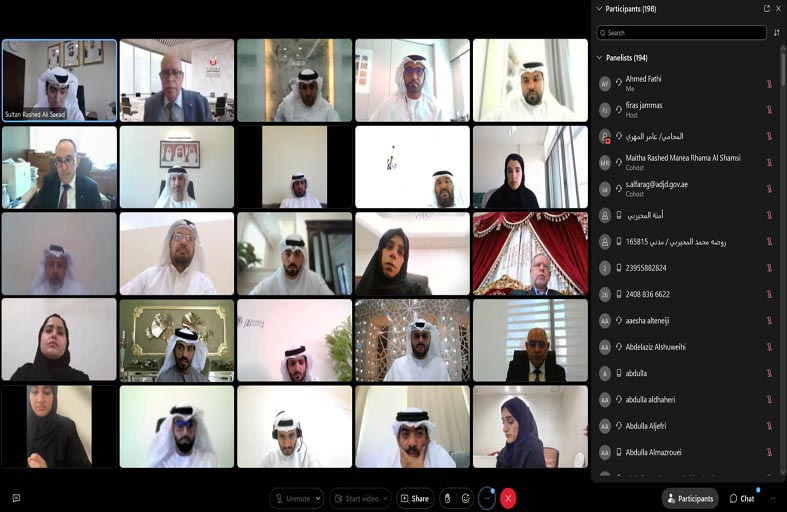Toggle the Unmute microphone button

point(291,498)
